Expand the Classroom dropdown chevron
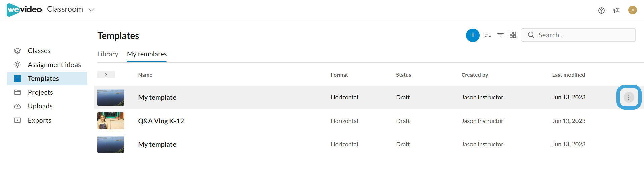 click(x=91, y=10)
